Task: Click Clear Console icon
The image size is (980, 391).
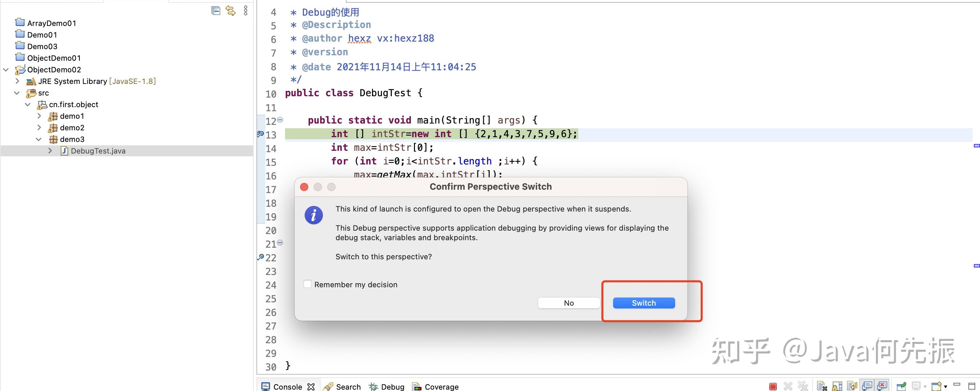Action: [822, 387]
